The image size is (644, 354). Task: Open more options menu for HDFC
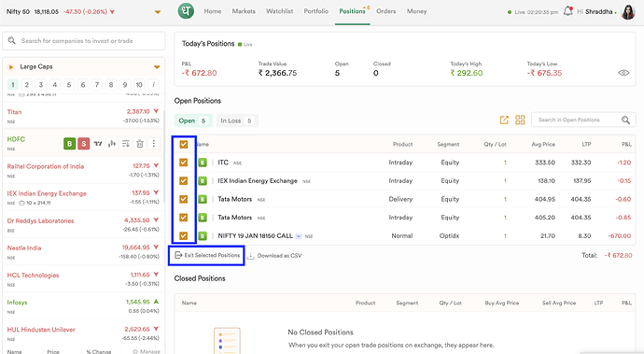(154, 144)
